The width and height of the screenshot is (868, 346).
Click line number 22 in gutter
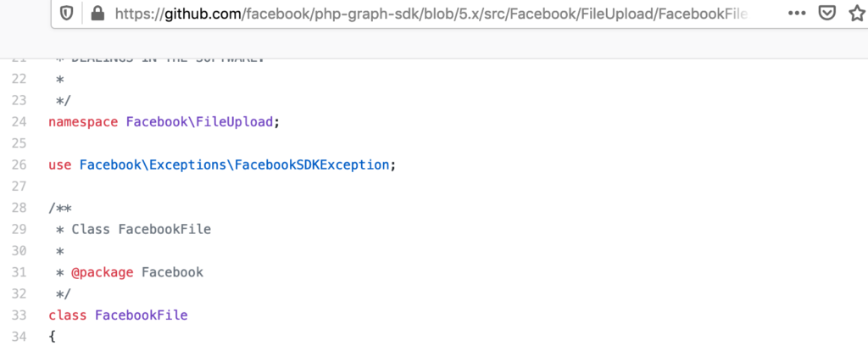point(19,79)
